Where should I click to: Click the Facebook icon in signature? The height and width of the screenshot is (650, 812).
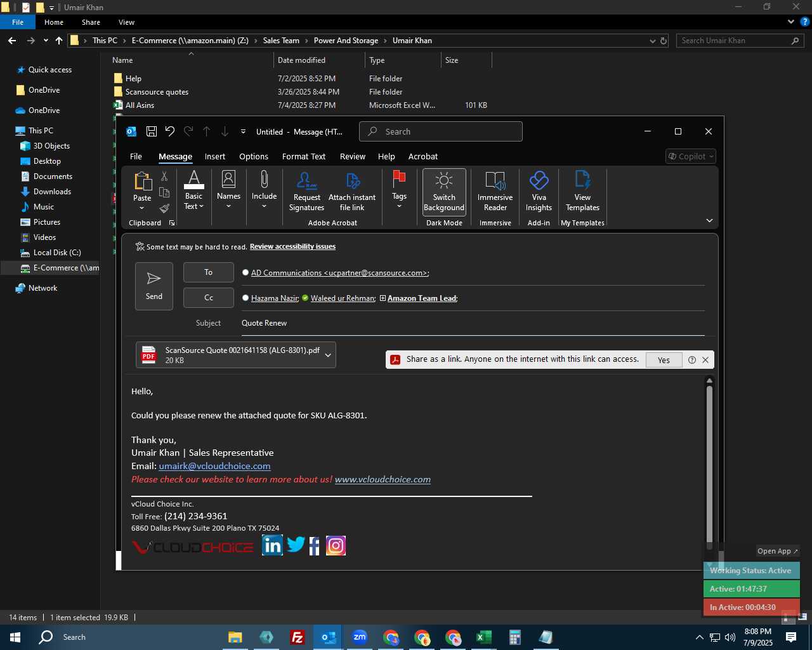[315, 546]
